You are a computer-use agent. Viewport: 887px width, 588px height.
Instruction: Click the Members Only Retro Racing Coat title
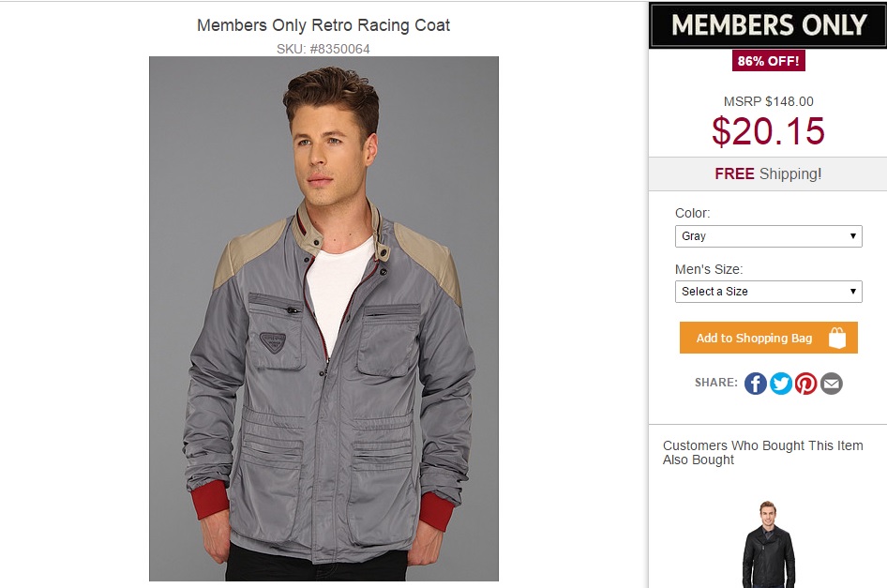pyautogui.click(x=323, y=25)
